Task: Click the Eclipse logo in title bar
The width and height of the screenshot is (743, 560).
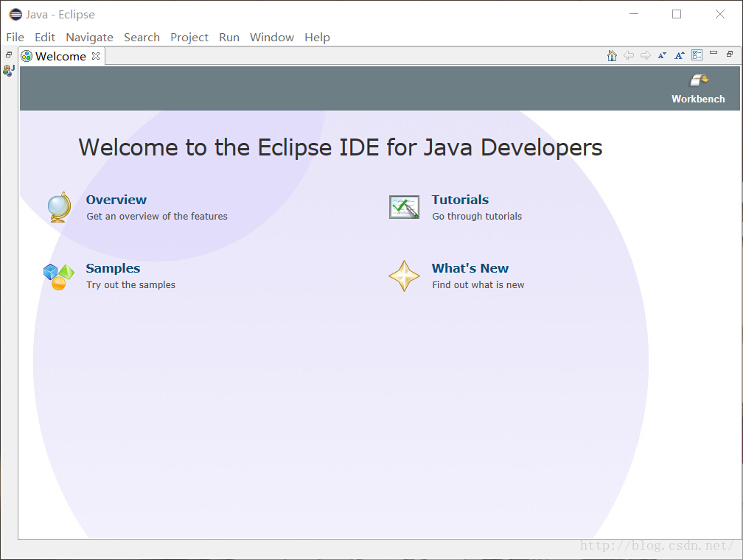Action: (x=15, y=14)
